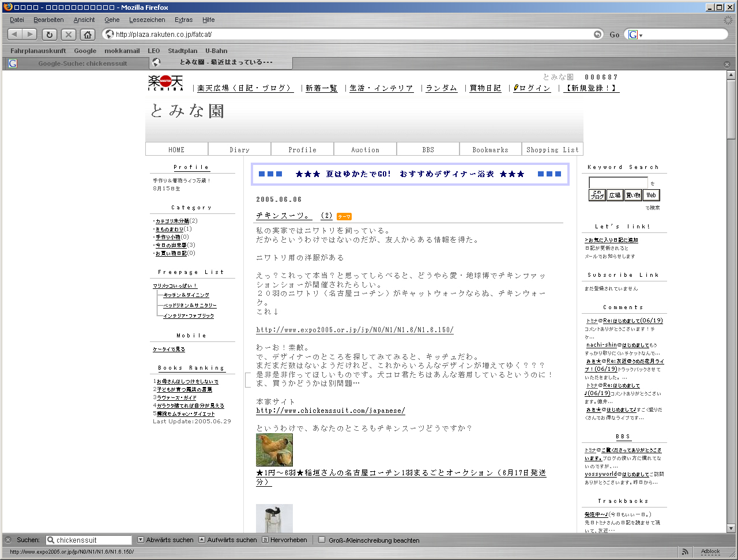The width and height of the screenshot is (738, 560).
Task: Open the Shopping List site tab
Action: (552, 149)
